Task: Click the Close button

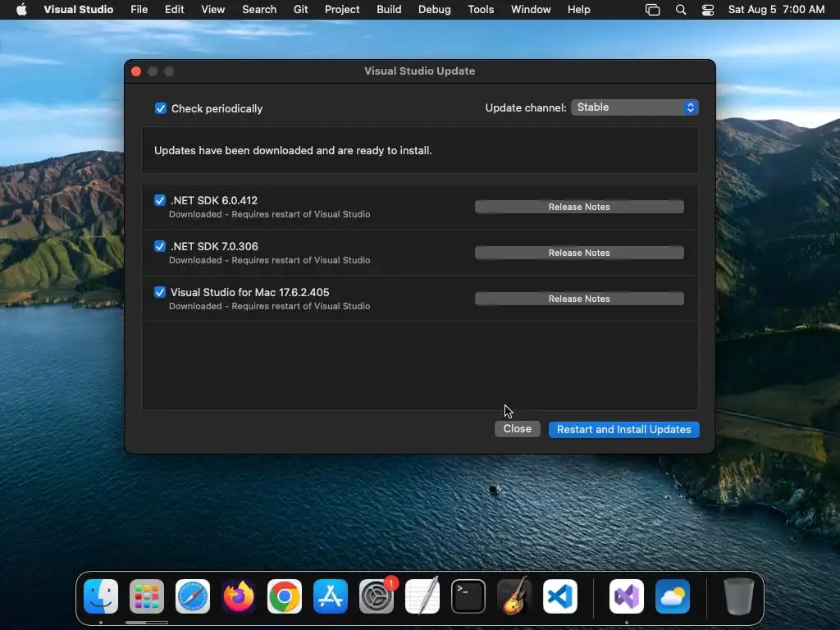Action: click(517, 429)
